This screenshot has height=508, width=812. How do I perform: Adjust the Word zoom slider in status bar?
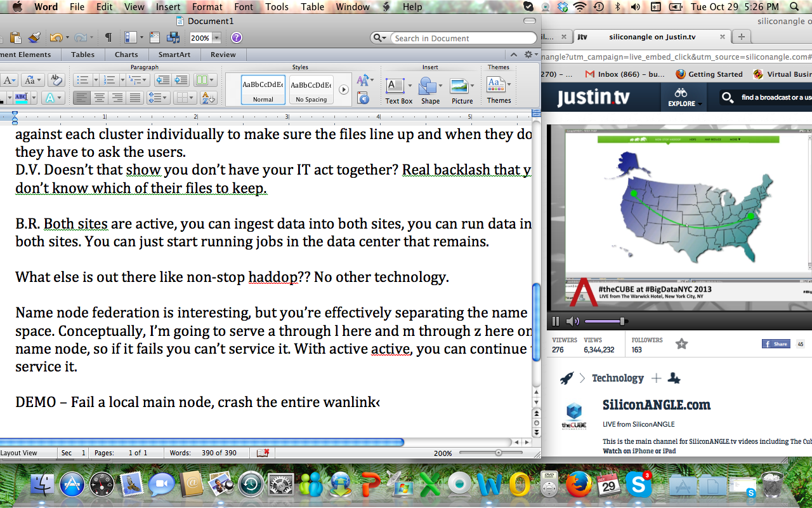pos(499,453)
